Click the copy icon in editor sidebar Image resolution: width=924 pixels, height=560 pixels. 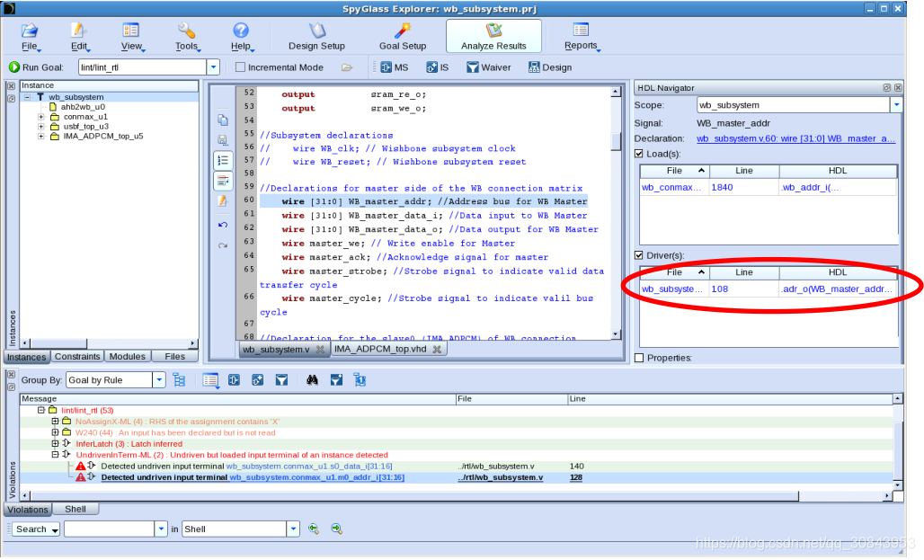click(223, 120)
